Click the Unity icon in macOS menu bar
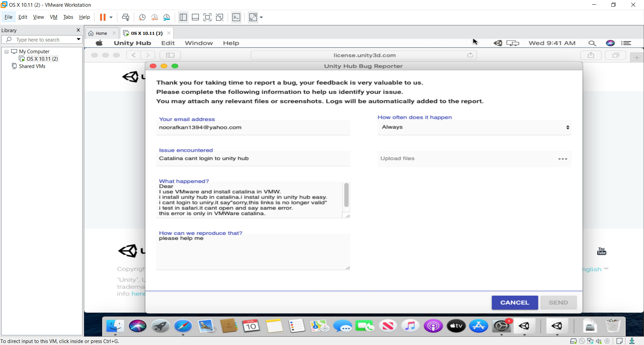The image size is (644, 345). pyautogui.click(x=498, y=43)
